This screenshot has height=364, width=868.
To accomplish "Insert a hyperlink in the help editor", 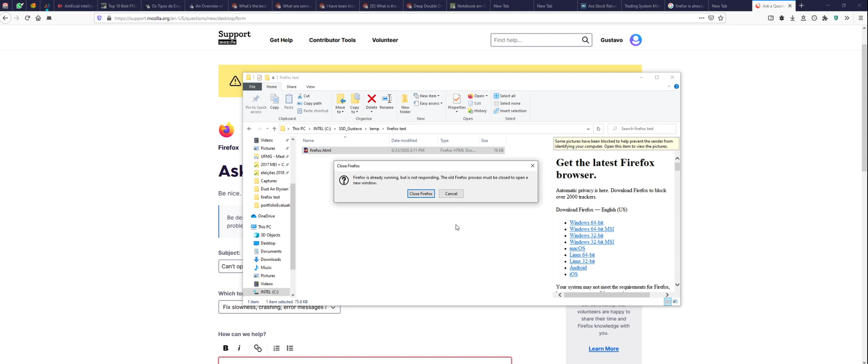I will [x=257, y=348].
